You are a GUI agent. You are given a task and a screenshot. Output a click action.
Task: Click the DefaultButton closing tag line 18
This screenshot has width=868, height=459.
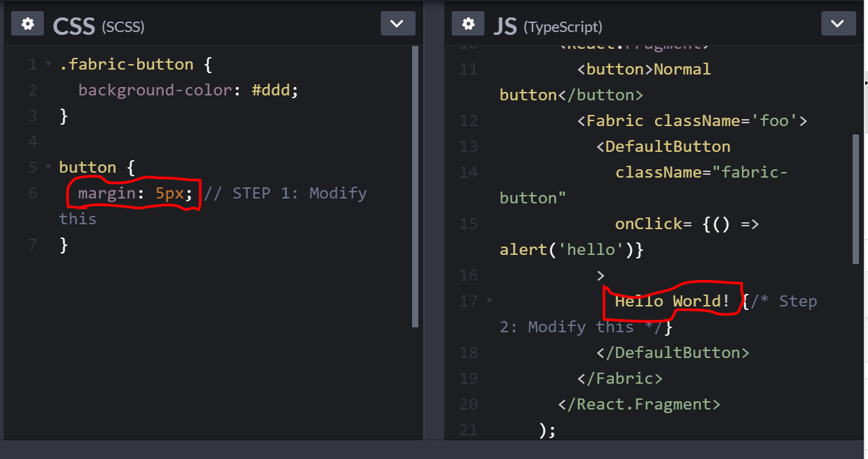click(674, 352)
